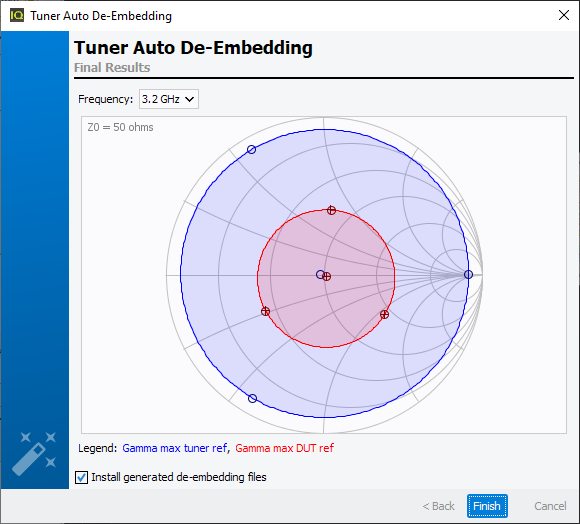
Task: Click the Finish button
Action: click(487, 506)
